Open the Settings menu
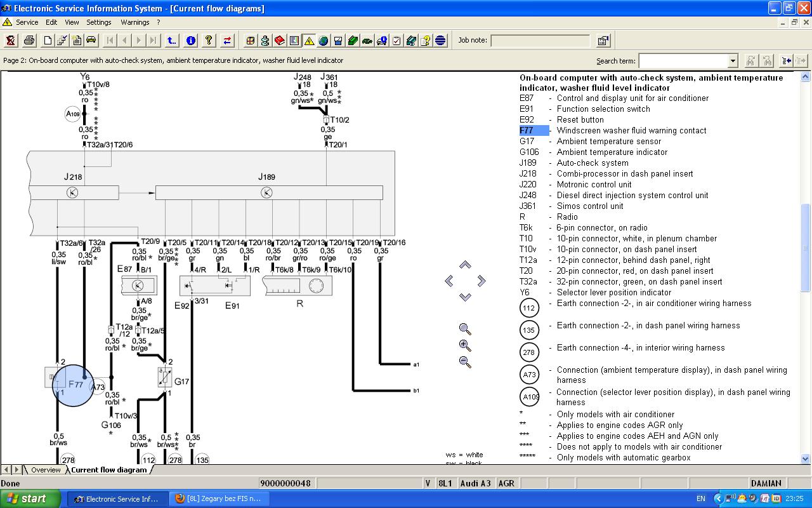This screenshot has height=508, width=812. (x=99, y=22)
